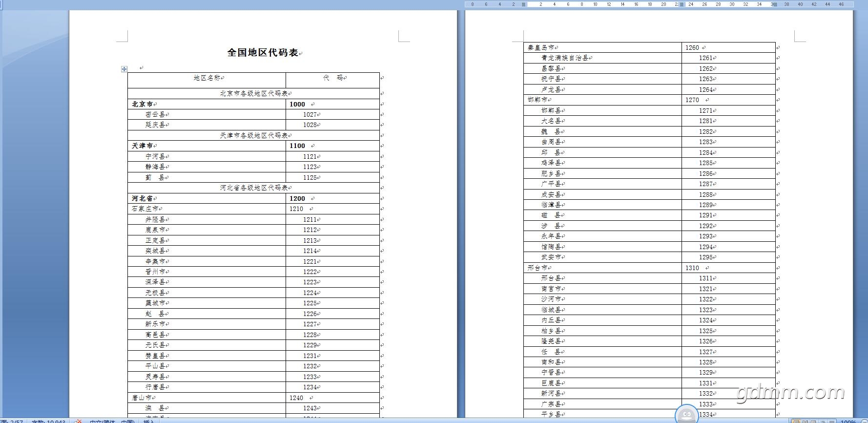Click the 秦皇岛市 cell
Screen dimensions: 868x423
click(x=602, y=47)
